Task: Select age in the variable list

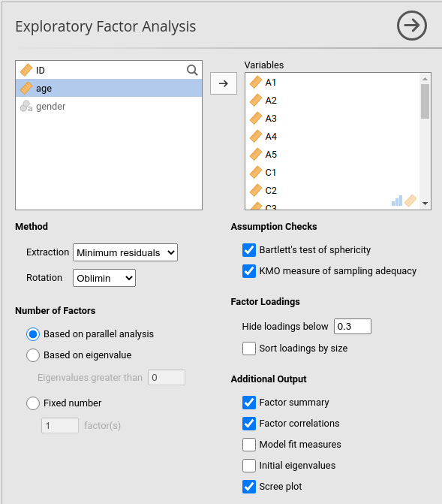Action: pyautogui.click(x=109, y=88)
